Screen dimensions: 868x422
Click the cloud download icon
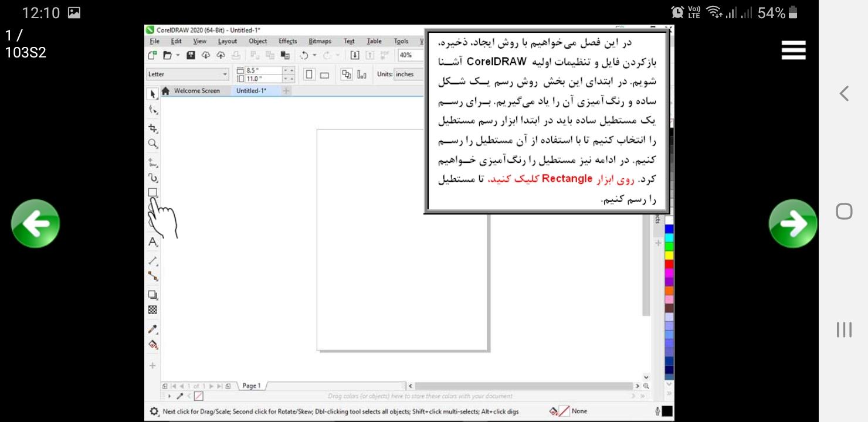[x=206, y=56]
